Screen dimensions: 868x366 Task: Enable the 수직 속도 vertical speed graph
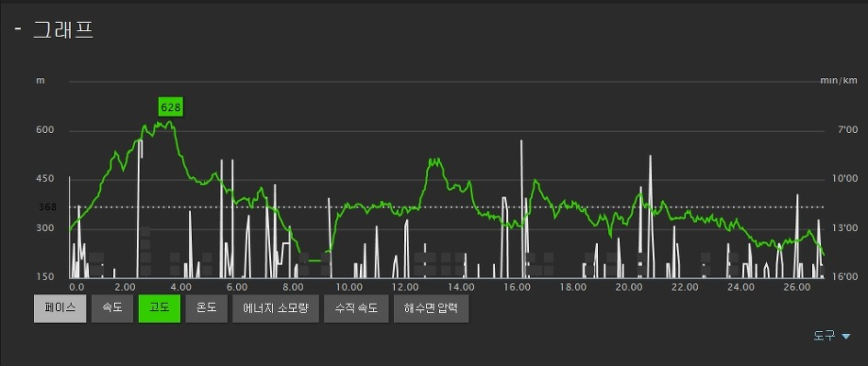[x=356, y=308]
